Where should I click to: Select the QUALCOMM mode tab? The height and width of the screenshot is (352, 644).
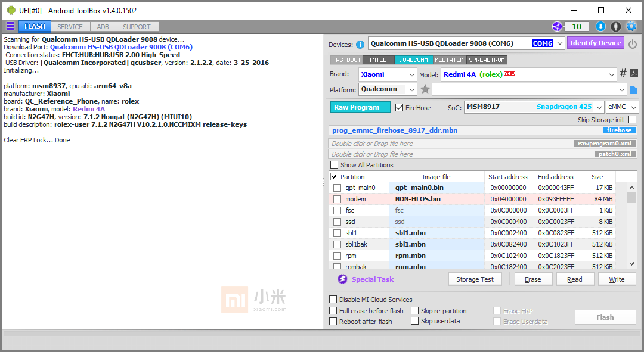tap(413, 60)
